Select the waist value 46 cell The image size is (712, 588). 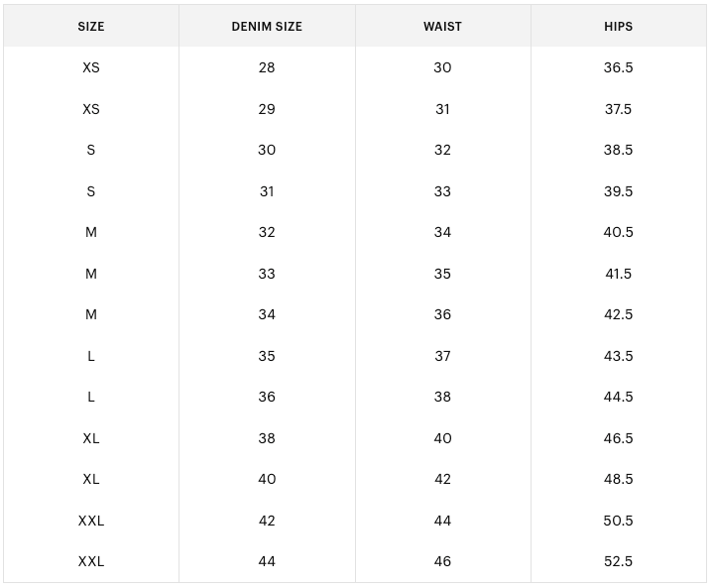(x=442, y=561)
